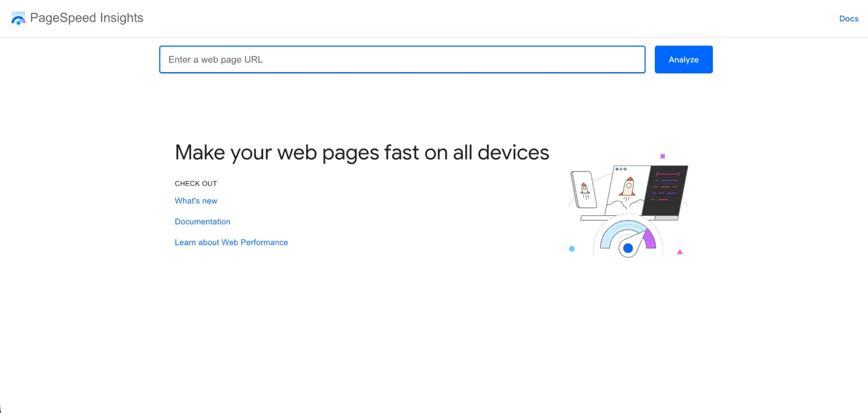Open Learn about Web Performance
Viewport: 868px width, 413px height.
click(231, 242)
